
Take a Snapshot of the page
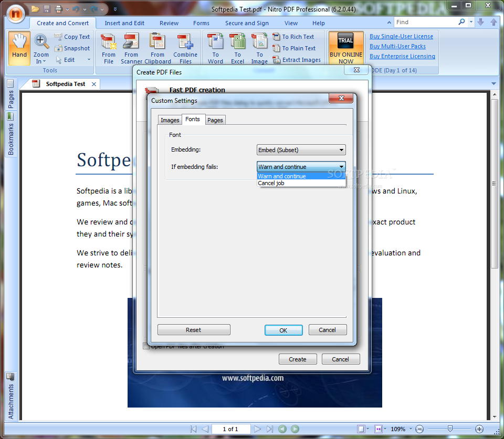(x=72, y=48)
